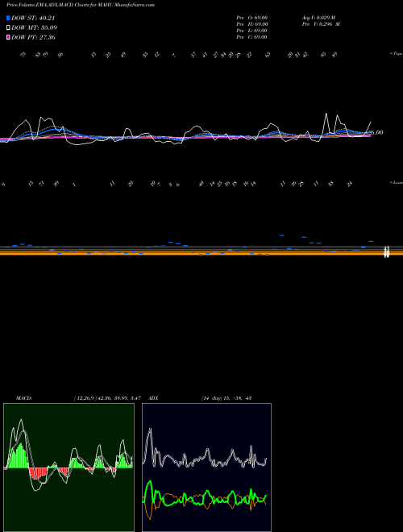Click the price label at the line end
Viewport: 403px width, 532px height.
pyautogui.click(x=377, y=133)
